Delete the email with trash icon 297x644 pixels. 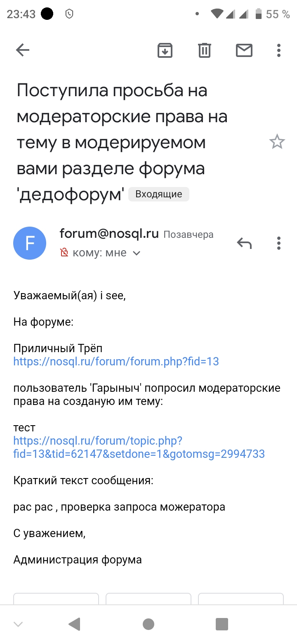coord(205,50)
